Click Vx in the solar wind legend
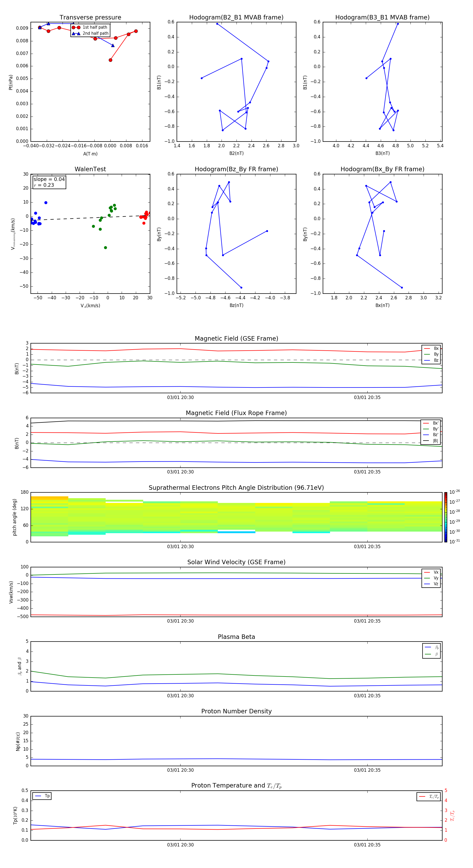Screen dimensions: 473x868 coord(431,572)
